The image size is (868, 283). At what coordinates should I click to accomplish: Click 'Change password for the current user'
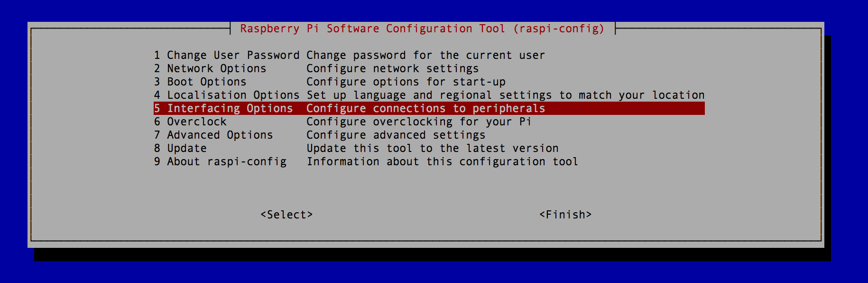426,56
